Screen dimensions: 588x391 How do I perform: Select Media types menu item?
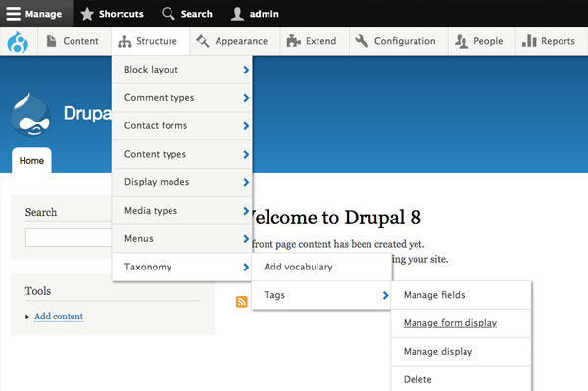point(182,211)
